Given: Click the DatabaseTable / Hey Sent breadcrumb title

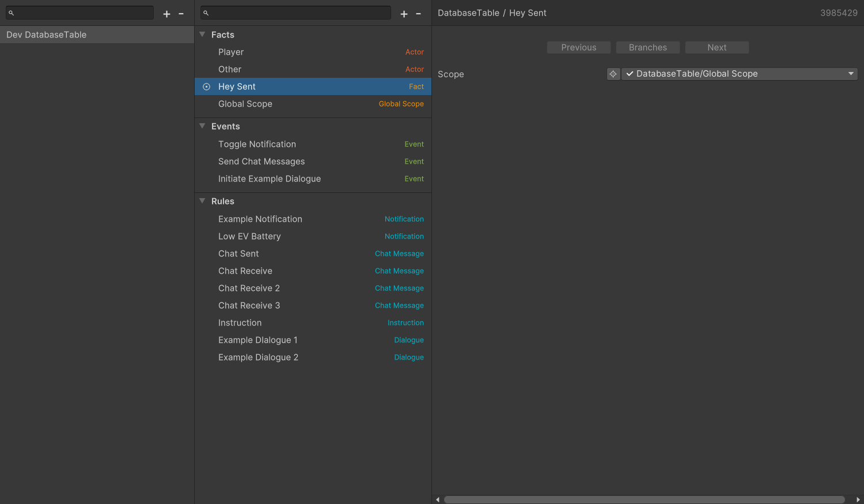Looking at the screenshot, I should click(x=492, y=13).
